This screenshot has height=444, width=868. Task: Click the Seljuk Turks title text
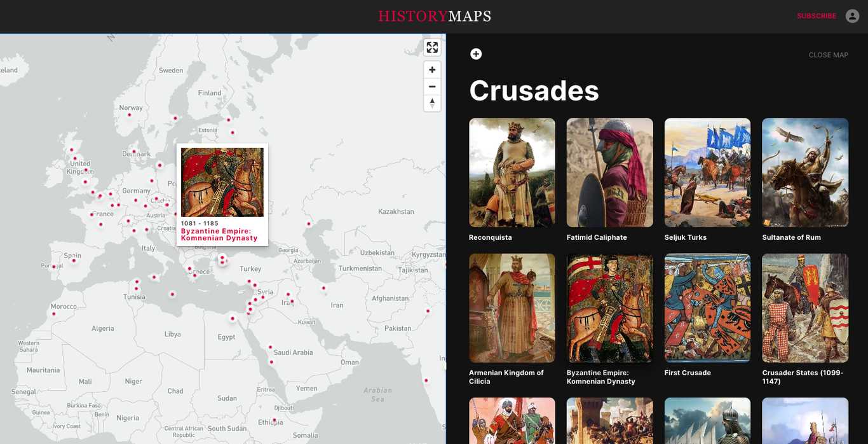(x=686, y=237)
